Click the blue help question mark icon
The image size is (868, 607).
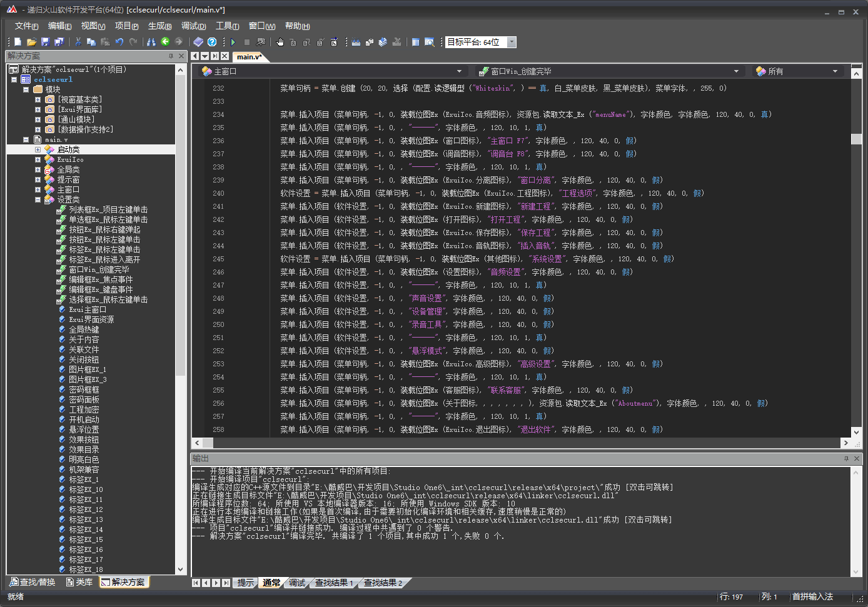212,42
